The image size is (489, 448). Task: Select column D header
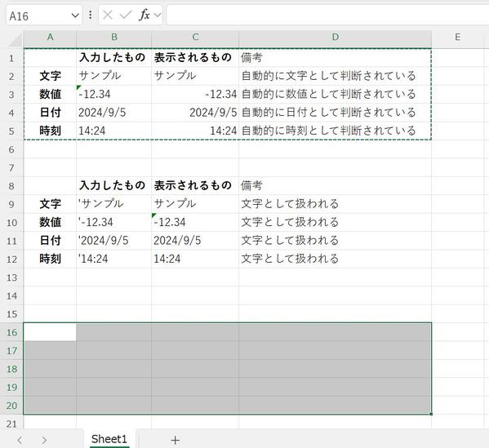click(x=336, y=38)
